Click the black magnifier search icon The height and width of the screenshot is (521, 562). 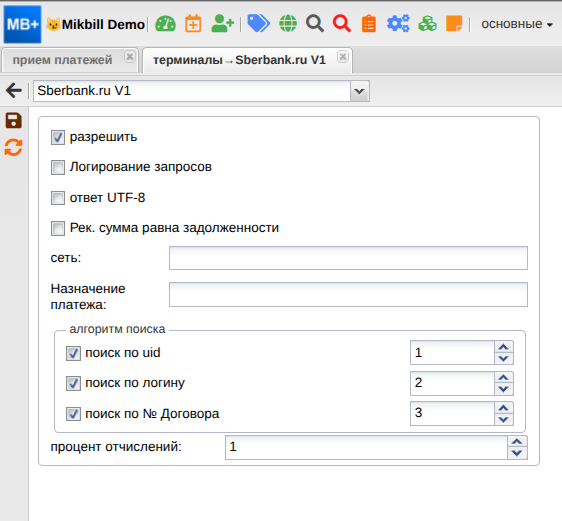[x=315, y=24]
